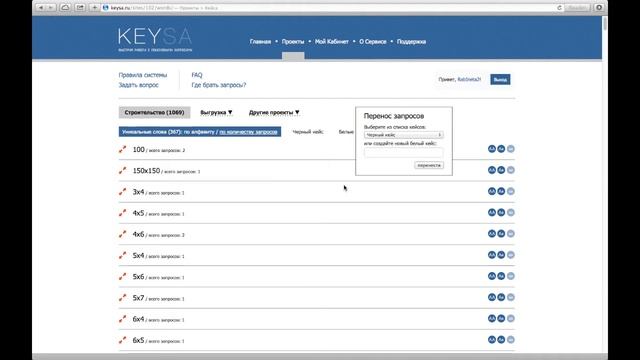Click the grey circle icon in row 5x7
This screenshot has height=360, width=640.
[x=511, y=298]
